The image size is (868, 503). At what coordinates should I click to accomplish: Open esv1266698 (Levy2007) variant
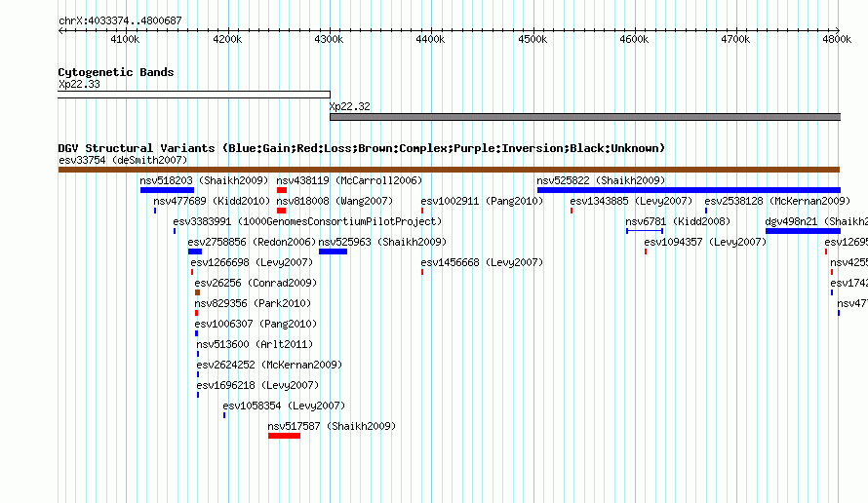pyautogui.click(x=252, y=263)
